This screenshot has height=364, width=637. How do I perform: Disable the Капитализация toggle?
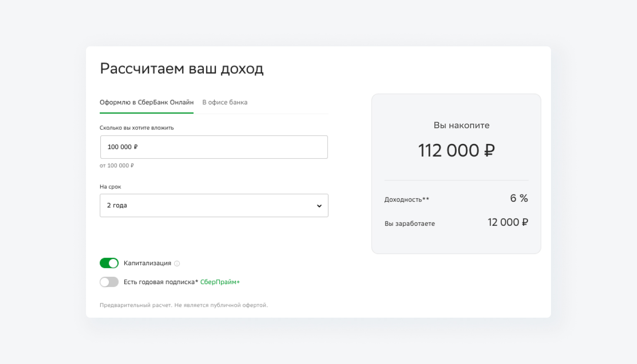click(109, 263)
